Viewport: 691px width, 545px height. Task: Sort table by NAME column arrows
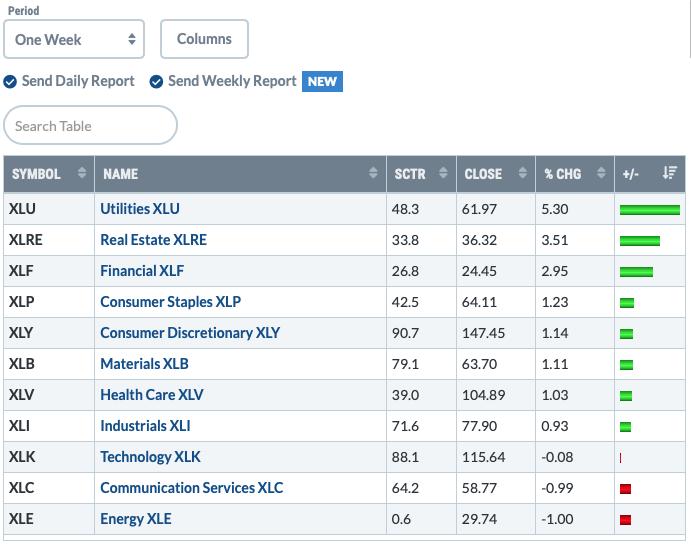[373, 174]
